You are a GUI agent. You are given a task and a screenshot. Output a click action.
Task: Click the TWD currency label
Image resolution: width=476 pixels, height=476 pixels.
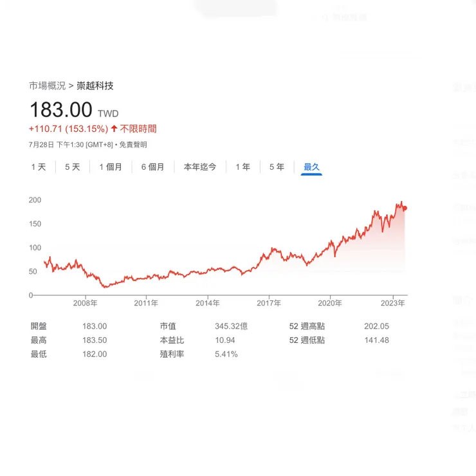point(108,114)
